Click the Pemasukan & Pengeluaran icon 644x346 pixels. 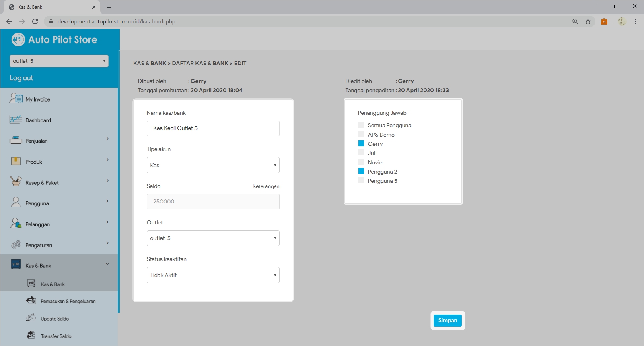(x=31, y=301)
